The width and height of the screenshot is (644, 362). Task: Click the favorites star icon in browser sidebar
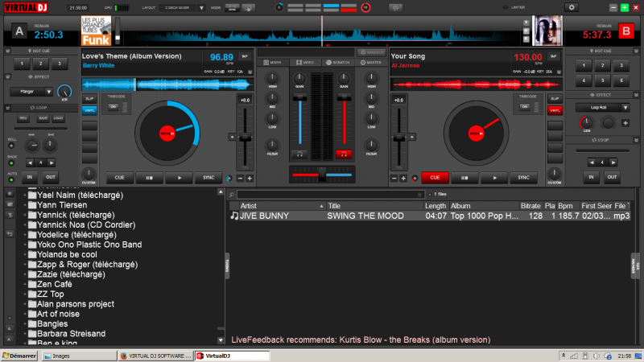10,193
